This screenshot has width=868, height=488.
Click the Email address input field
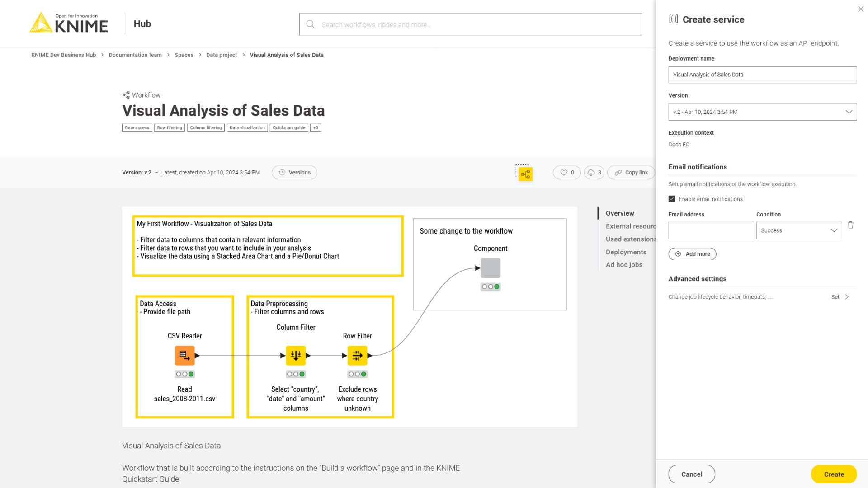(711, 230)
